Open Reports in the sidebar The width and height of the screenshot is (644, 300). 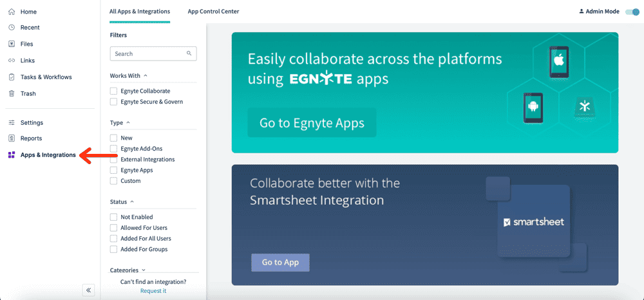coord(31,138)
